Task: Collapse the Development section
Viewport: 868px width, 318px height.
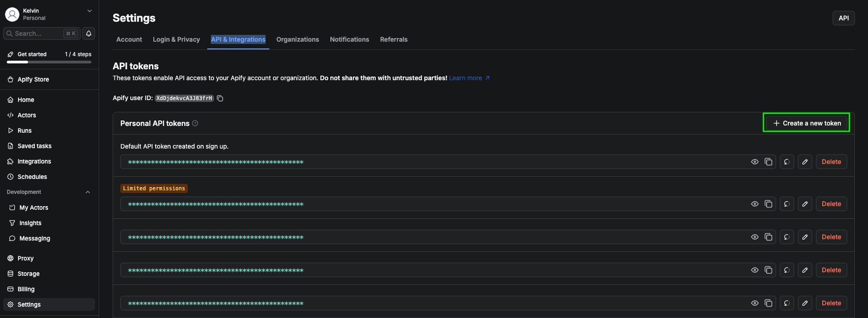Action: click(x=88, y=192)
